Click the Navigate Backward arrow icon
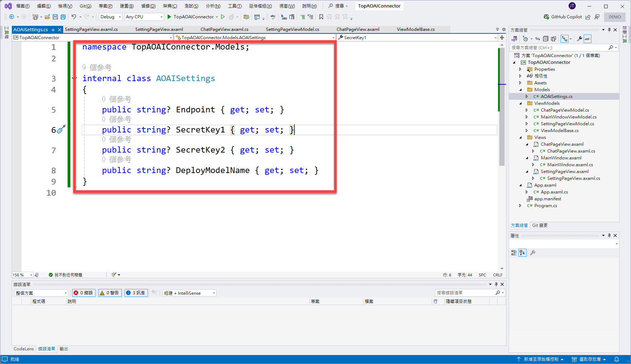Image resolution: width=631 pixels, height=364 pixels. [x=11, y=17]
